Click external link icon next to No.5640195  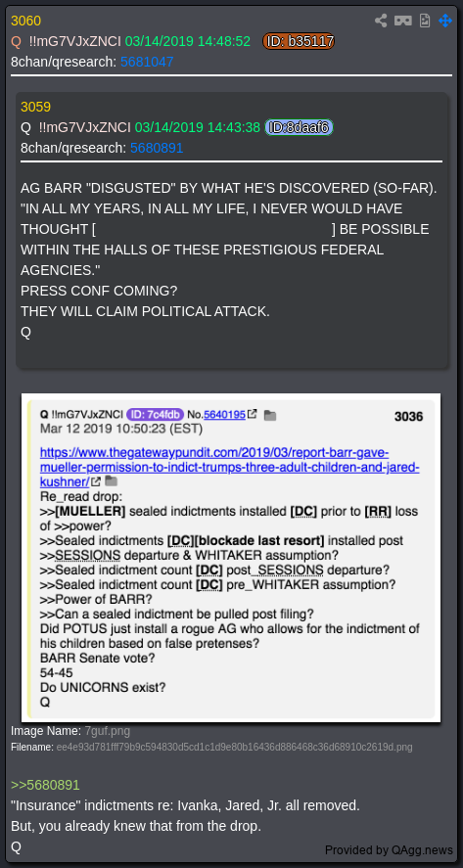click(252, 414)
